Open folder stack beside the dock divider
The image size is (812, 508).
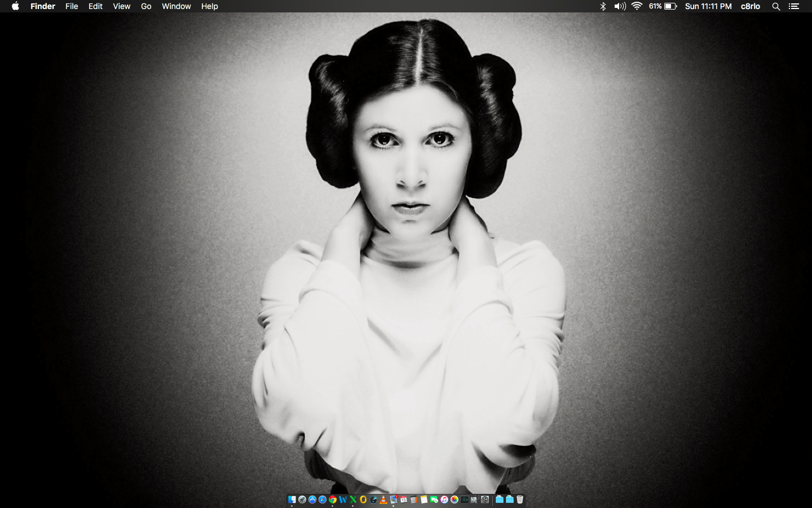point(500,500)
